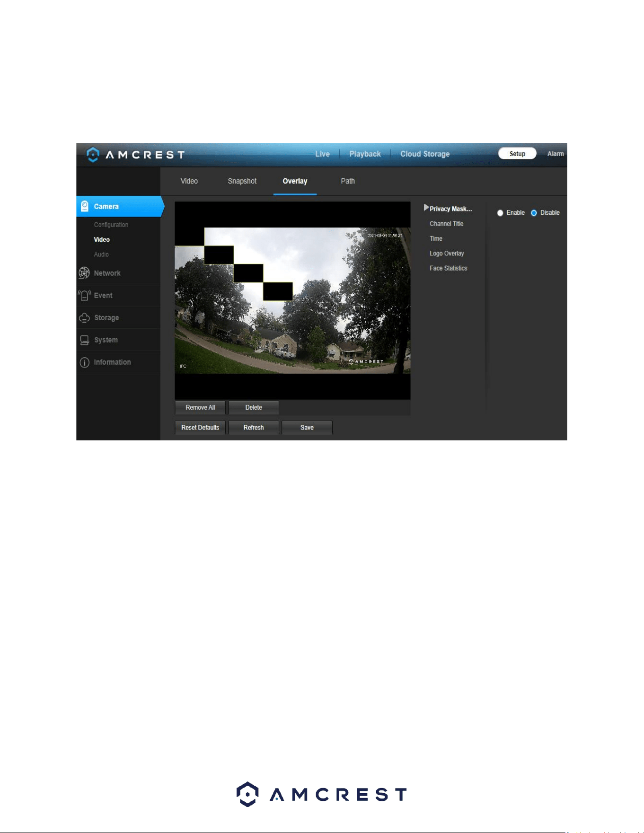Click the Camera icon in sidebar
Viewport: 644px width, 833px height.
pos(85,206)
